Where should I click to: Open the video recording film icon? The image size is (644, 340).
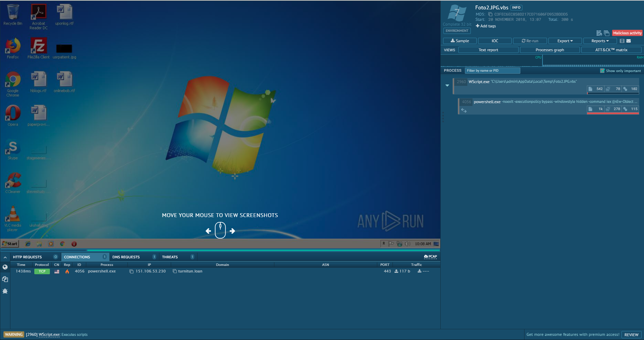pos(622,41)
